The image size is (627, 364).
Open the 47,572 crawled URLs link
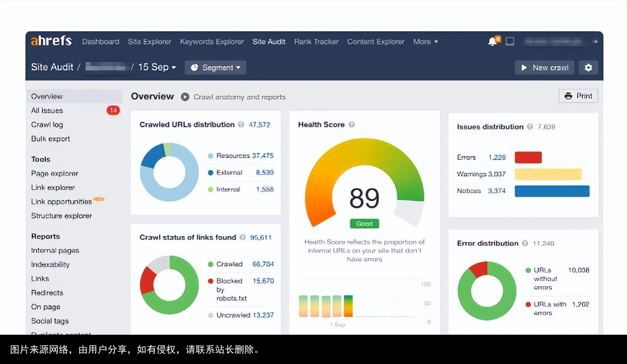(x=260, y=125)
